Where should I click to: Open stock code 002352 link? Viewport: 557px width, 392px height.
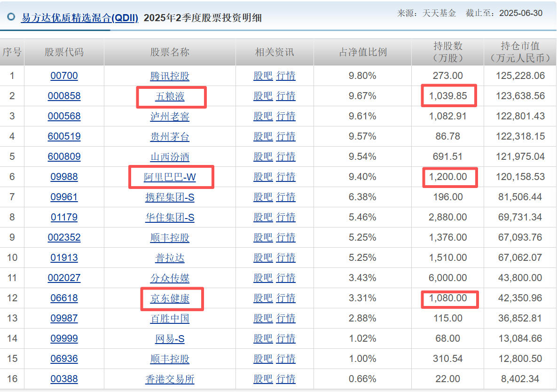[x=64, y=237]
